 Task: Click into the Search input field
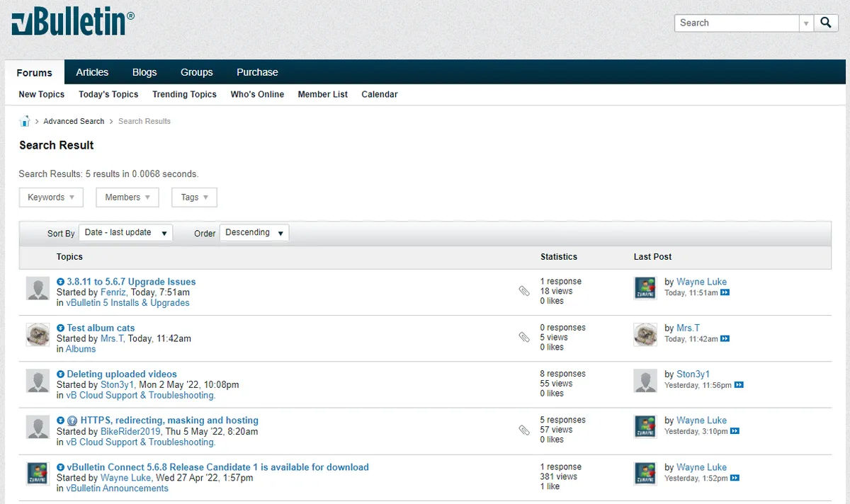(x=737, y=23)
